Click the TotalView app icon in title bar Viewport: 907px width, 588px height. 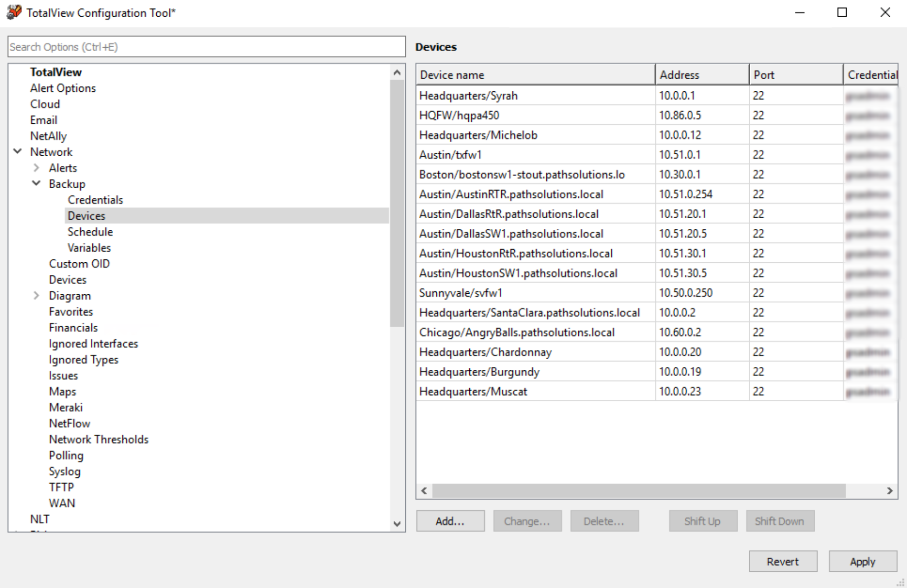pyautogui.click(x=14, y=12)
